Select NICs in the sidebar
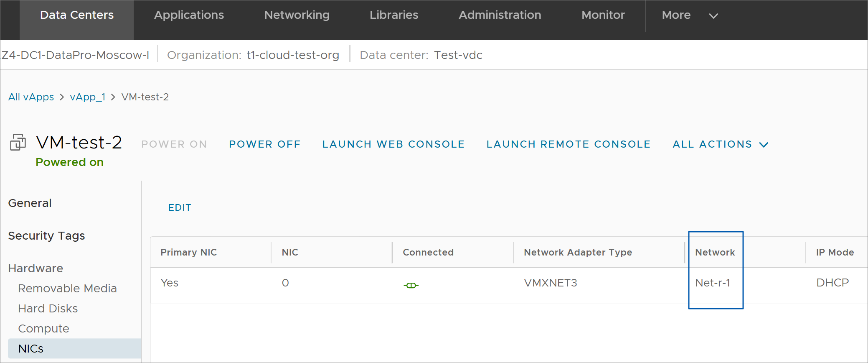This screenshot has height=363, width=868. pyautogui.click(x=74, y=348)
